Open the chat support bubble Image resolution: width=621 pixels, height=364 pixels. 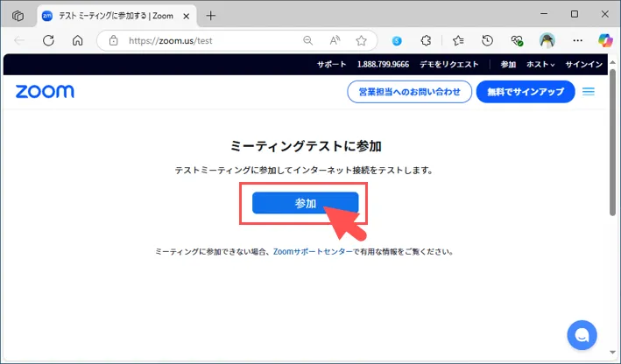coord(582,335)
